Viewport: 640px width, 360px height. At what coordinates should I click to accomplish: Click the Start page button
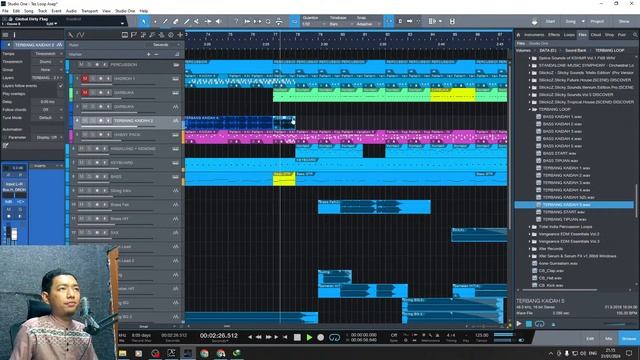pyautogui.click(x=550, y=21)
